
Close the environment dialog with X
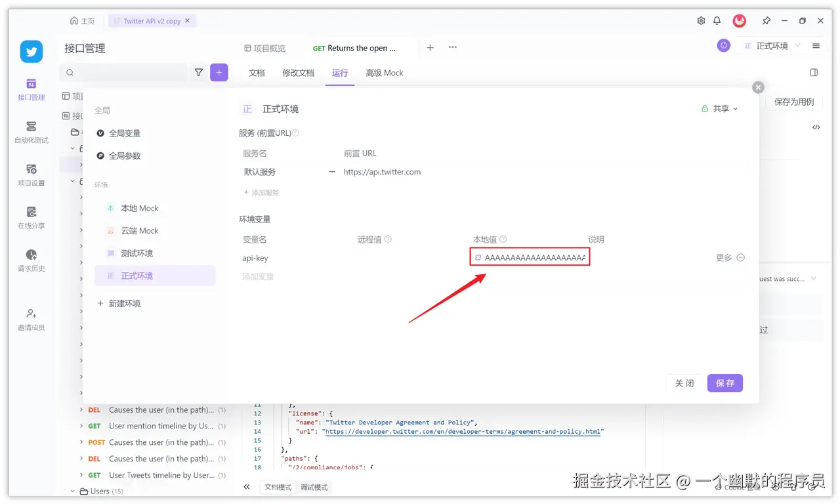click(758, 87)
